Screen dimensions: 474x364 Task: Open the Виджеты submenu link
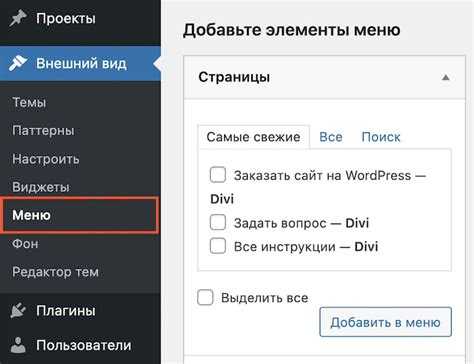pos(41,187)
